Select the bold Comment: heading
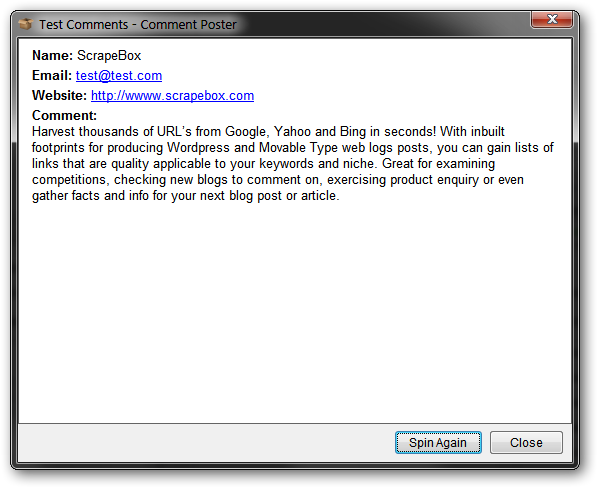Viewport: 598px width, 488px height. point(64,115)
